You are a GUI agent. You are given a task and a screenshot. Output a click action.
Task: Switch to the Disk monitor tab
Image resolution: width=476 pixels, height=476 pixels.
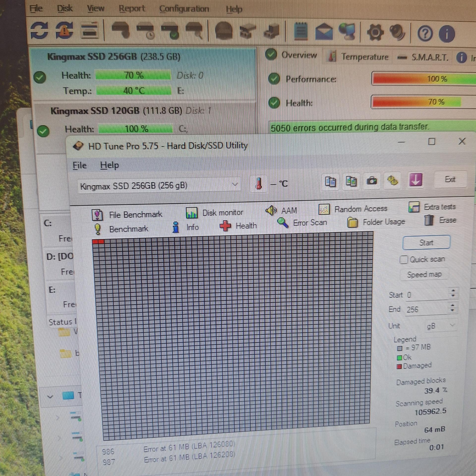(x=214, y=213)
